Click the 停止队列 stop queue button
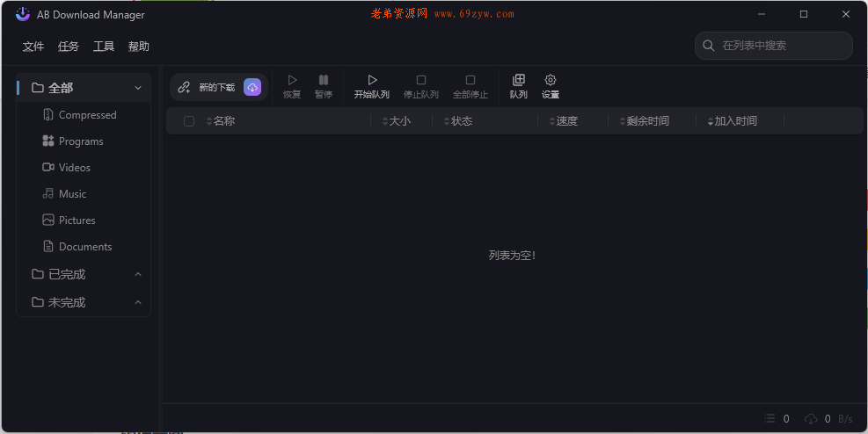The width and height of the screenshot is (868, 434). tap(420, 87)
